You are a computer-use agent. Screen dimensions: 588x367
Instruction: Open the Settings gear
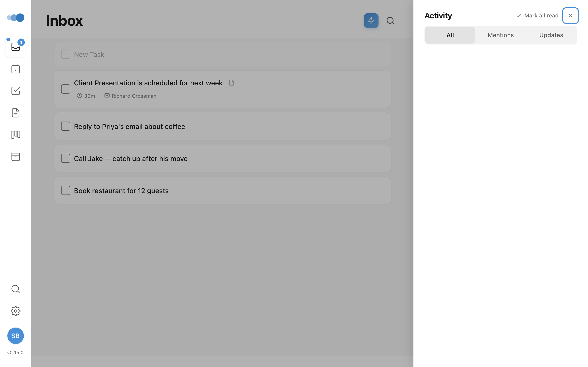(x=15, y=311)
